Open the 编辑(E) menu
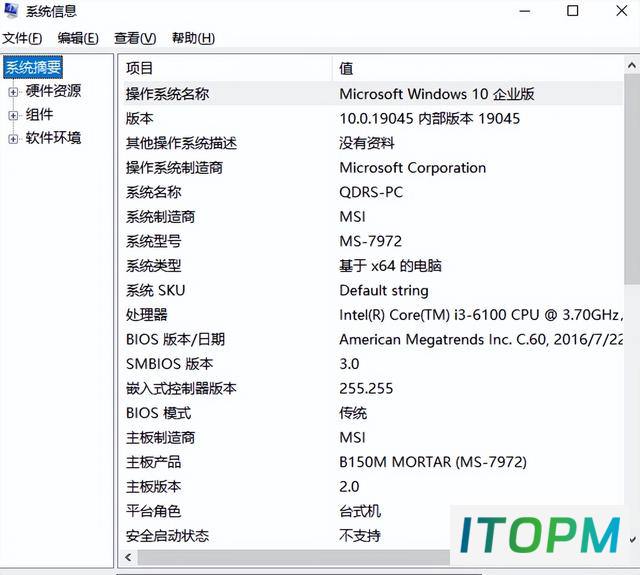Viewport: 640px width, 575px height. (78, 38)
